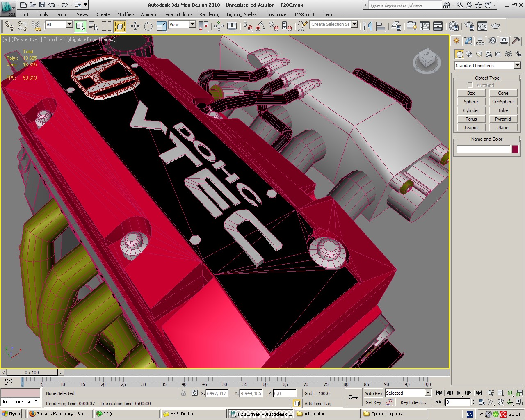525x420 pixels.
Task: Click the Mirror tool
Action: (367, 26)
